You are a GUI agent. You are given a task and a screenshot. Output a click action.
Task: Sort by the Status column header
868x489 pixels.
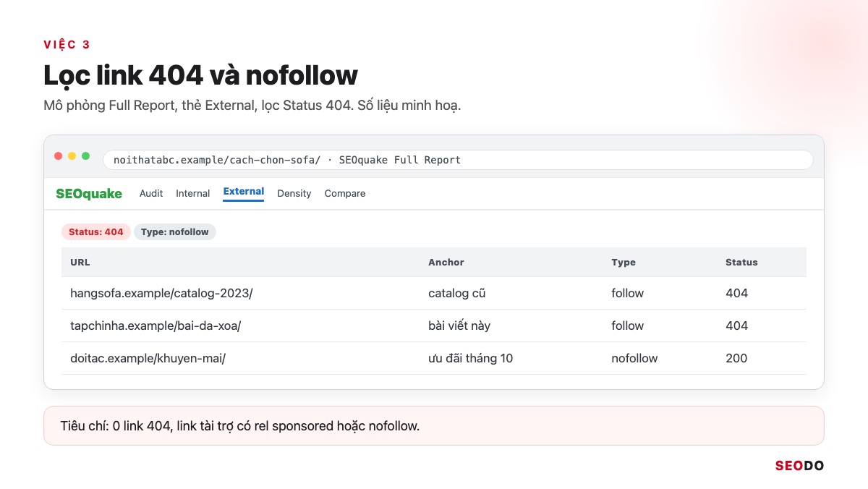click(741, 263)
